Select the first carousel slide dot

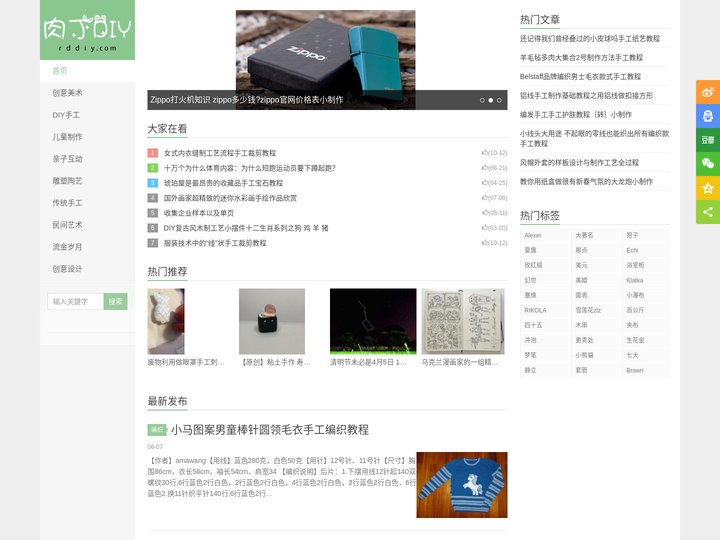(x=482, y=100)
